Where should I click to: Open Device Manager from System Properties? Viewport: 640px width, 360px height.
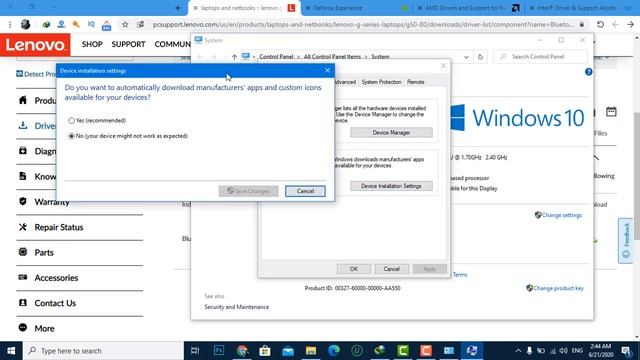(x=391, y=133)
